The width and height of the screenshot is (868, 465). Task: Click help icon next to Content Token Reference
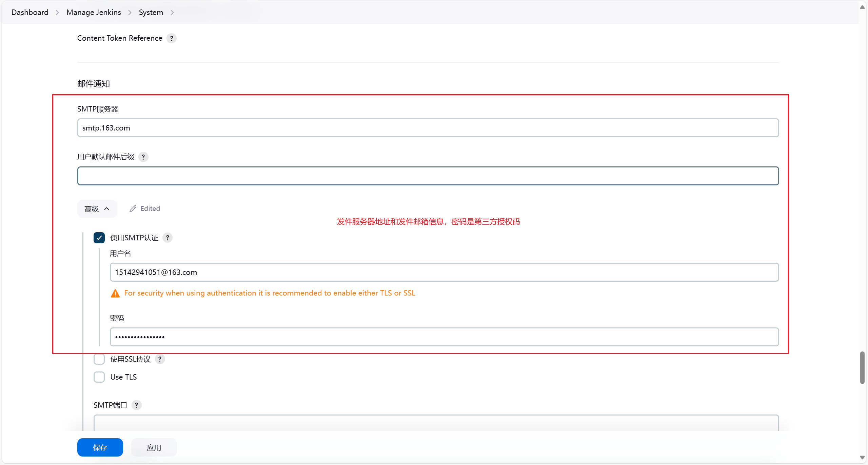click(172, 38)
